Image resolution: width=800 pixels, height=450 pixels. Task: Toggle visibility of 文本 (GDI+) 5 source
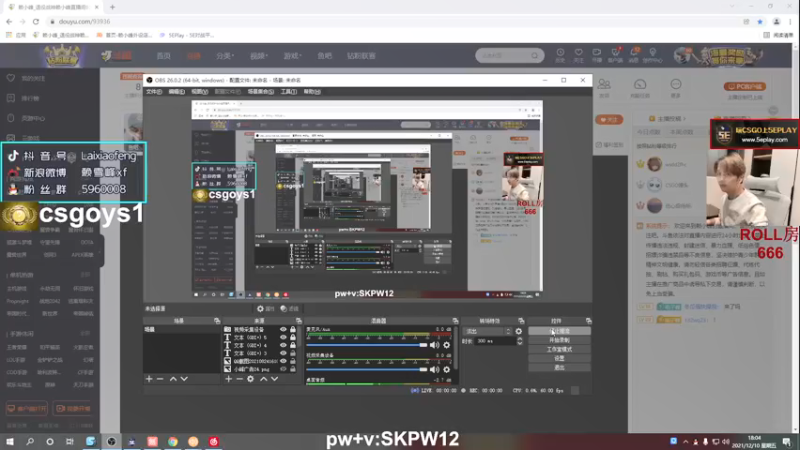point(283,337)
